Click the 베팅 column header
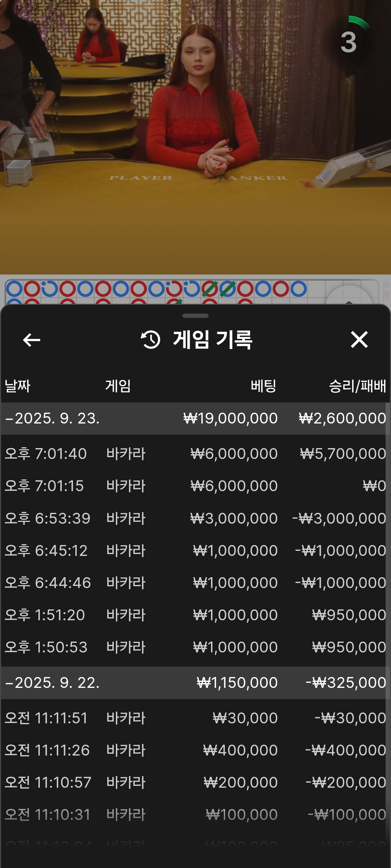Image resolution: width=391 pixels, height=868 pixels. (x=264, y=386)
